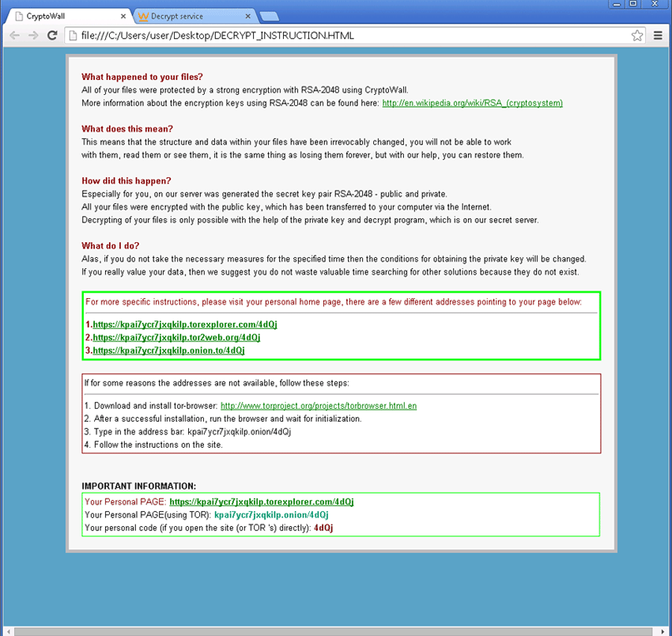Open the Chrome hamburger menu
This screenshot has height=636, width=672.
click(x=659, y=36)
